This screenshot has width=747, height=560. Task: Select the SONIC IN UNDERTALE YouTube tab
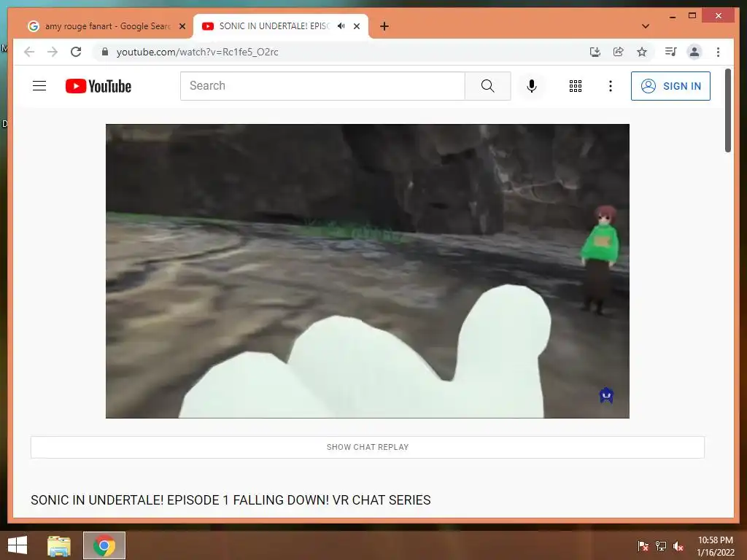[274, 26]
